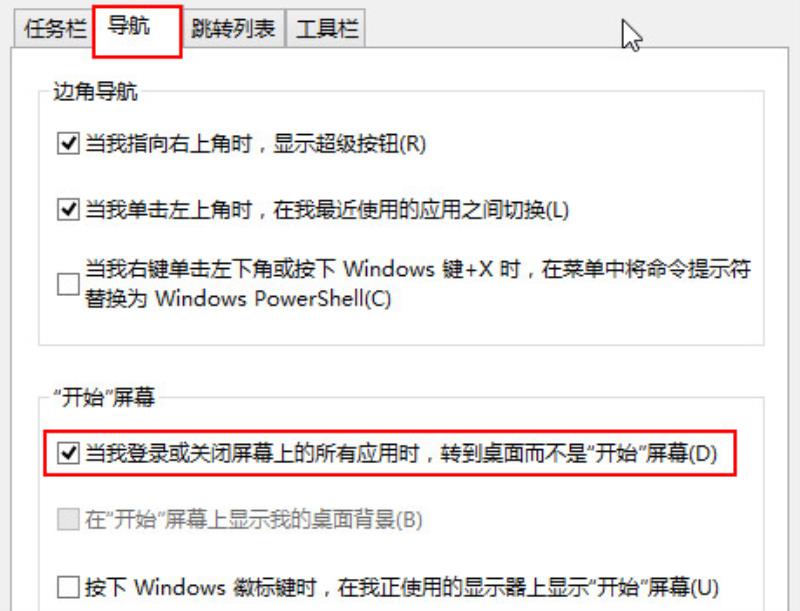This screenshot has height=611, width=800.
Task: Click the label text 当我指向右上角时，显示超级按钮(R)
Action: click(255, 143)
